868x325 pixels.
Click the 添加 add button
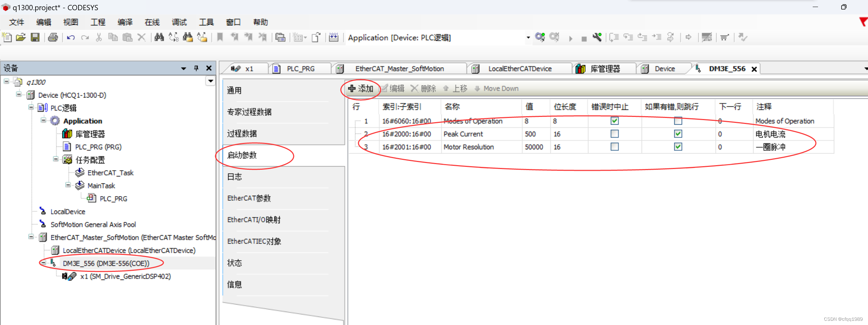tap(361, 88)
